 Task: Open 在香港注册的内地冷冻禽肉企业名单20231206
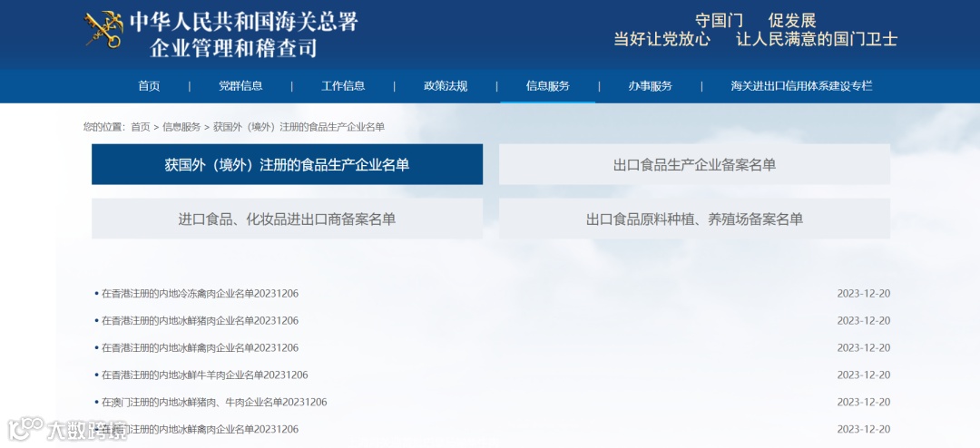(x=200, y=293)
